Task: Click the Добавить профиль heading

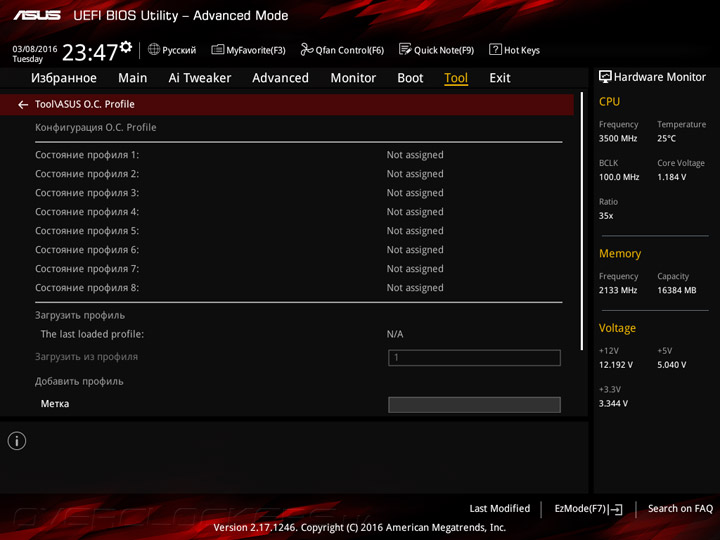Action: click(79, 382)
